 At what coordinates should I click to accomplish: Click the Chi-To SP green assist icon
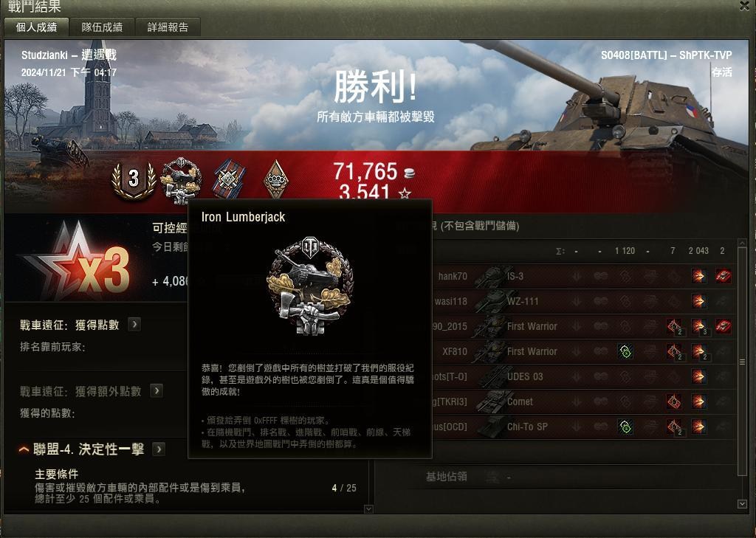625,427
